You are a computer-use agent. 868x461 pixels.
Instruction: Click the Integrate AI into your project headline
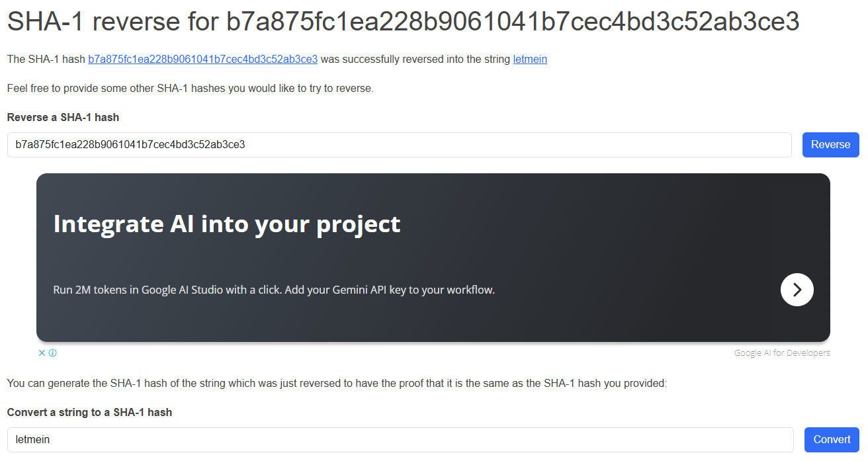pos(227,224)
